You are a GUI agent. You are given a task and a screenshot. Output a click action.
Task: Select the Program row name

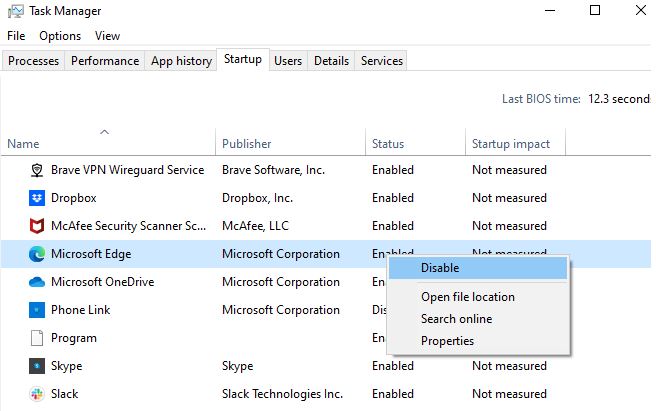[74, 338]
